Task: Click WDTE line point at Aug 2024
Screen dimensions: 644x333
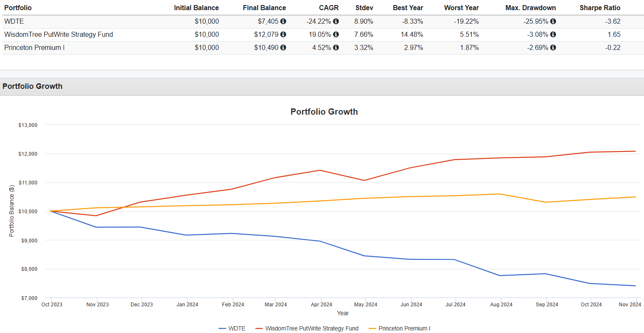Action: 500,275
